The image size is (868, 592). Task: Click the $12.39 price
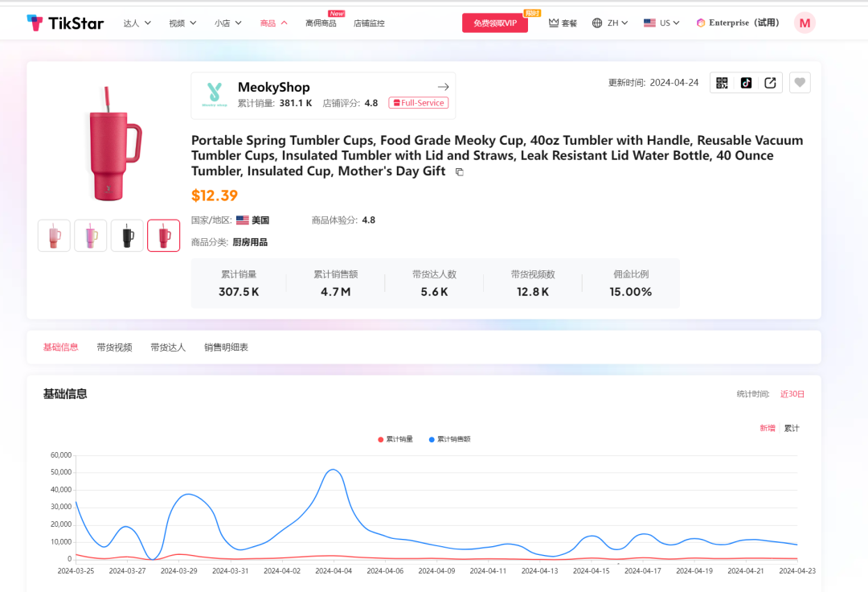(x=215, y=195)
